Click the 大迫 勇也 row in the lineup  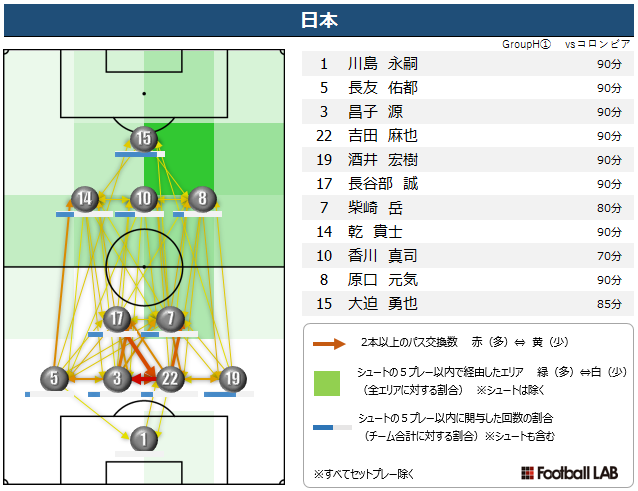(x=468, y=304)
